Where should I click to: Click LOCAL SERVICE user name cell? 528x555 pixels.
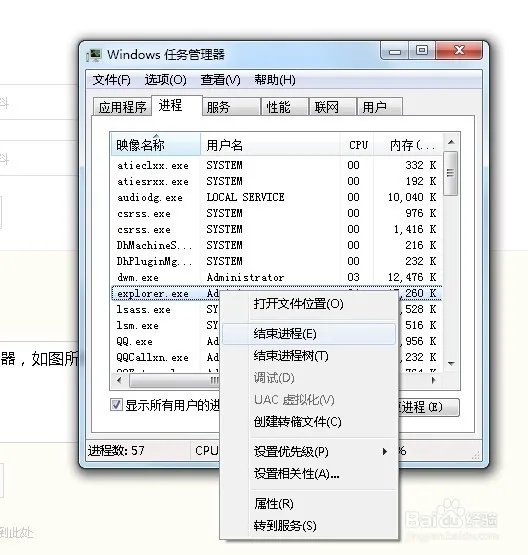point(246,197)
